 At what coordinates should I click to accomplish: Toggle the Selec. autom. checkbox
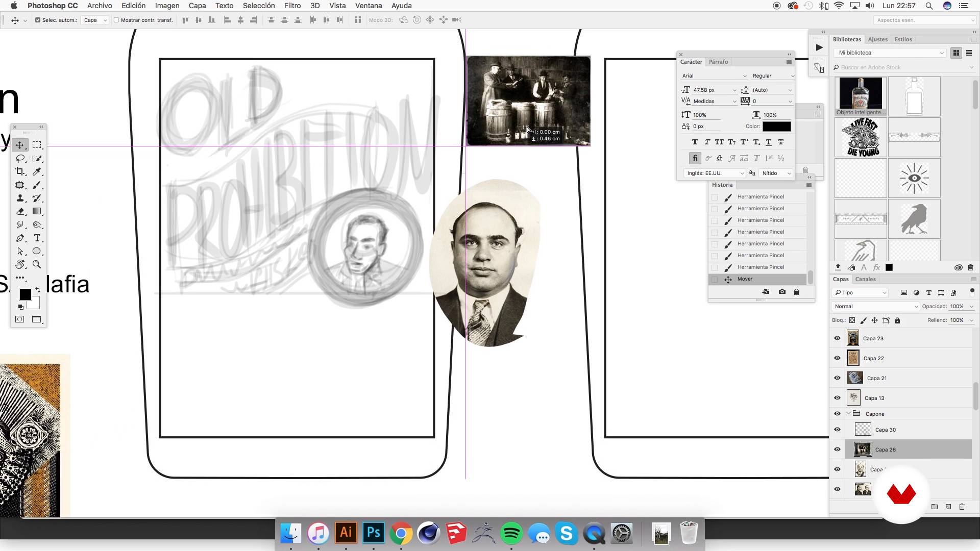38,20
